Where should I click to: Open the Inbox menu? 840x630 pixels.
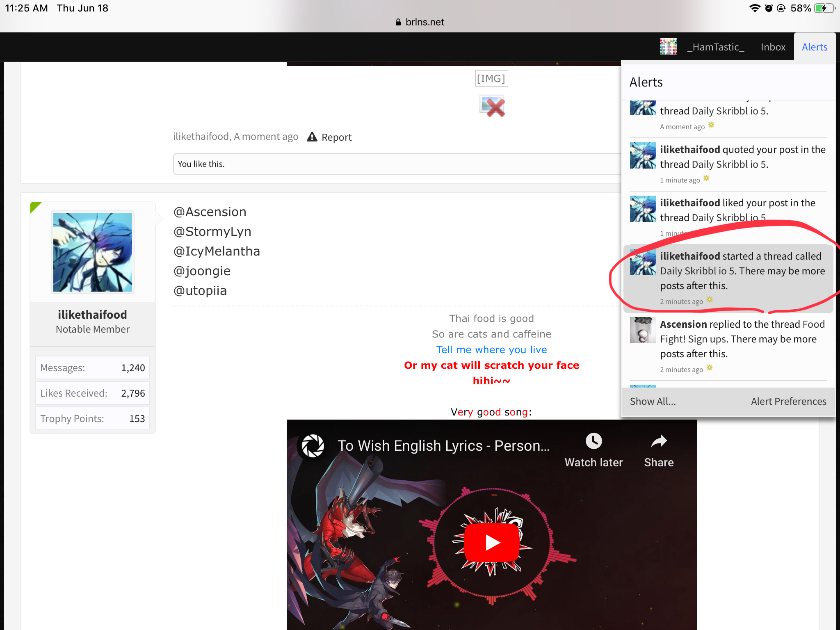point(773,47)
